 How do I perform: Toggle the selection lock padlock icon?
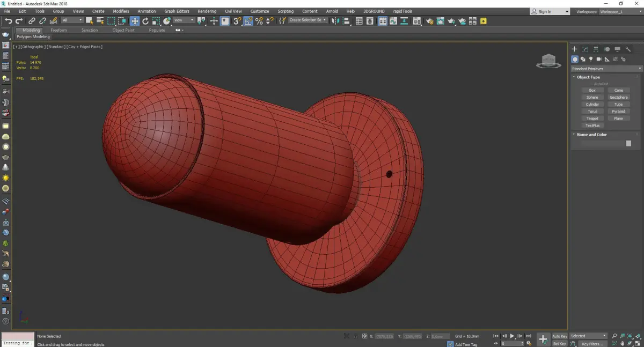[355, 336]
